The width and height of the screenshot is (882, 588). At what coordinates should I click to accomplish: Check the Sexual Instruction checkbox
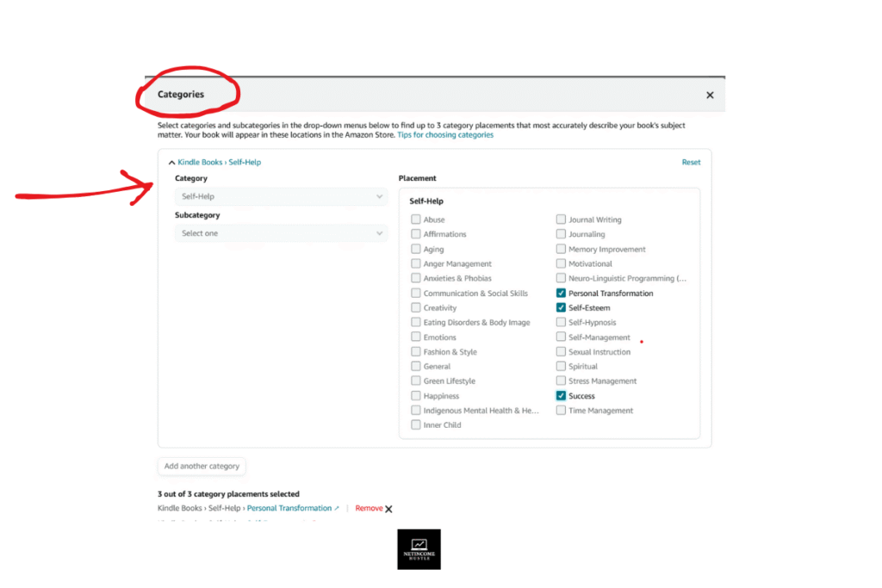coord(561,352)
